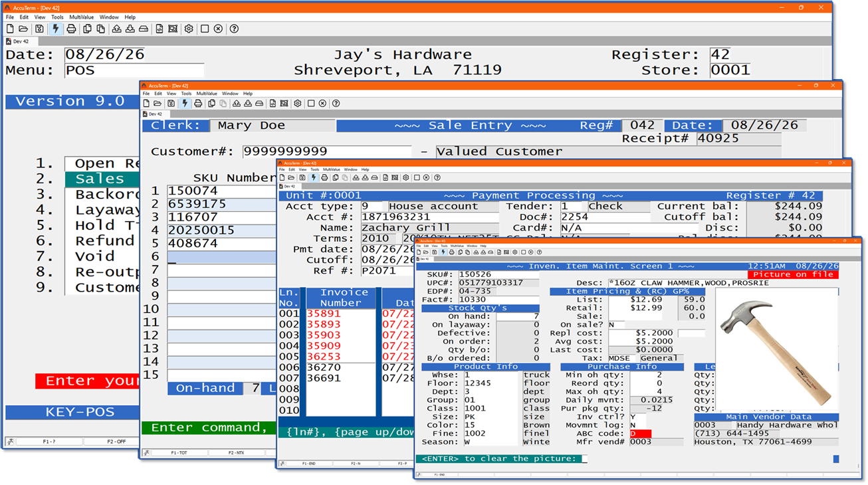Click the Menu field containing POS
This screenshot has height=485, width=868.
(x=134, y=70)
